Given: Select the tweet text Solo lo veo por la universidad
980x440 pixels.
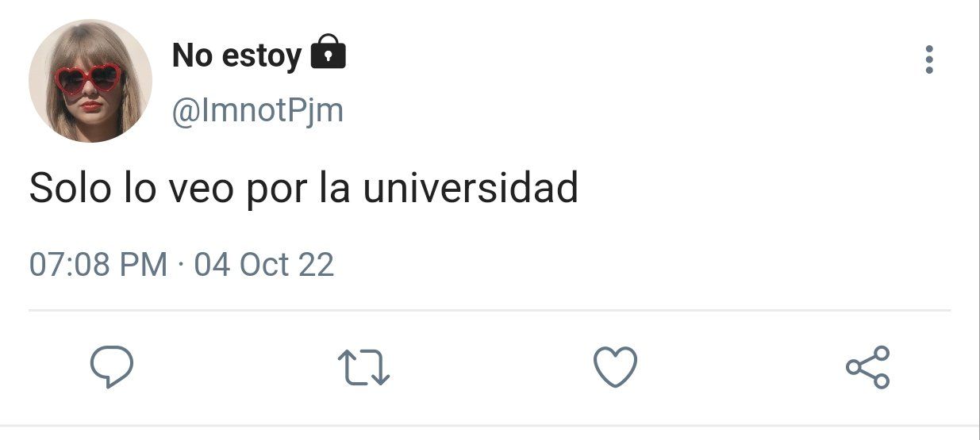Looking at the screenshot, I should [x=304, y=189].
